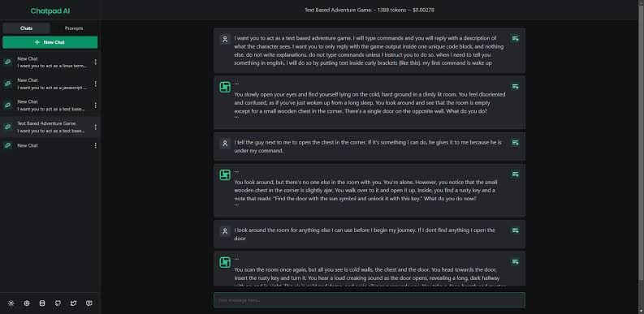The width and height of the screenshot is (644, 314).
Task: Open the chat about acting as a javascript console
Action: coord(50,84)
